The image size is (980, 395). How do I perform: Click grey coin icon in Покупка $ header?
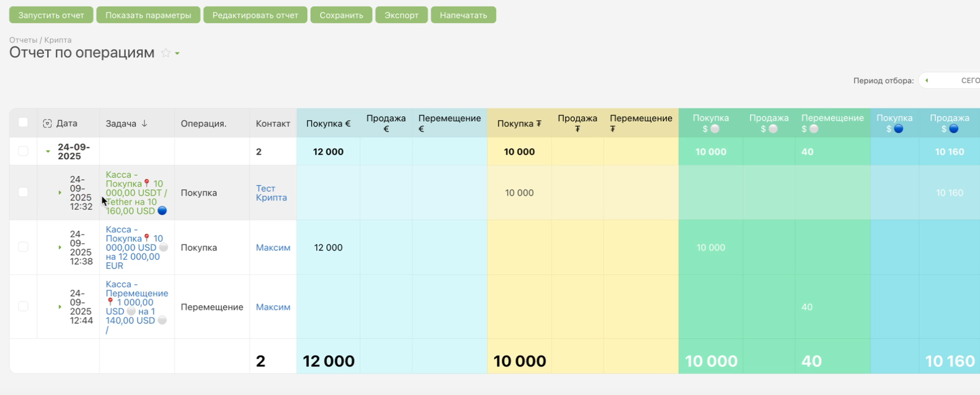click(715, 128)
